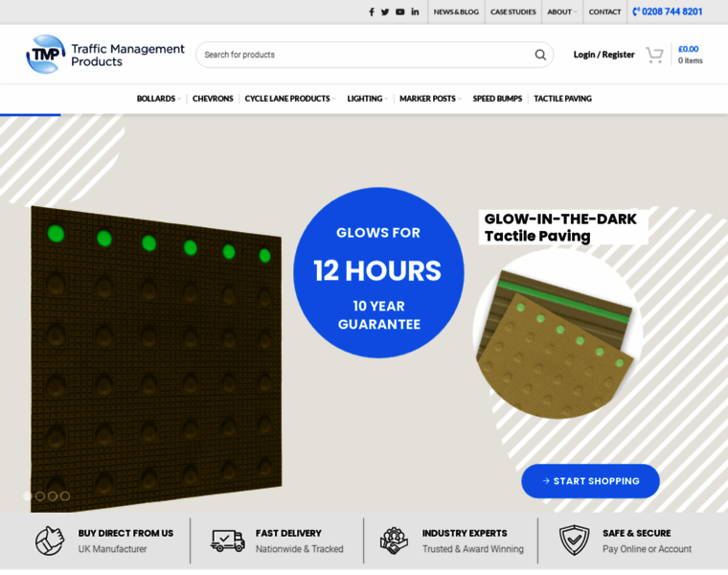The width and height of the screenshot is (728, 575).
Task: Click the search magnifier icon
Action: [540, 55]
